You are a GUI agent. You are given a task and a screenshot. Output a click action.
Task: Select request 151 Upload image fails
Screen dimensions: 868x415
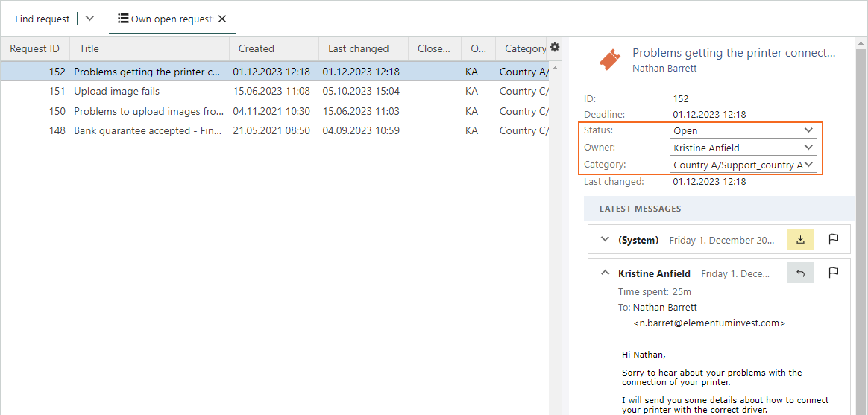(x=274, y=92)
